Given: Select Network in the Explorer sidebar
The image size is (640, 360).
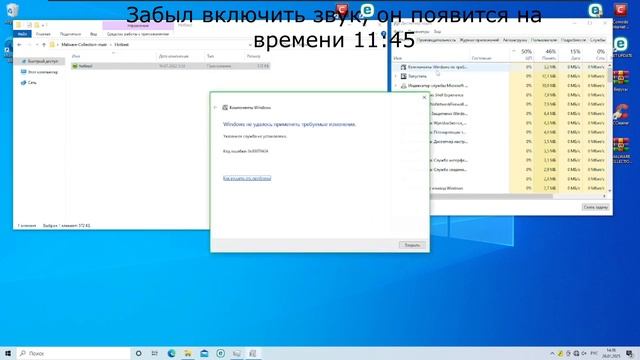Looking at the screenshot, I should [29, 82].
